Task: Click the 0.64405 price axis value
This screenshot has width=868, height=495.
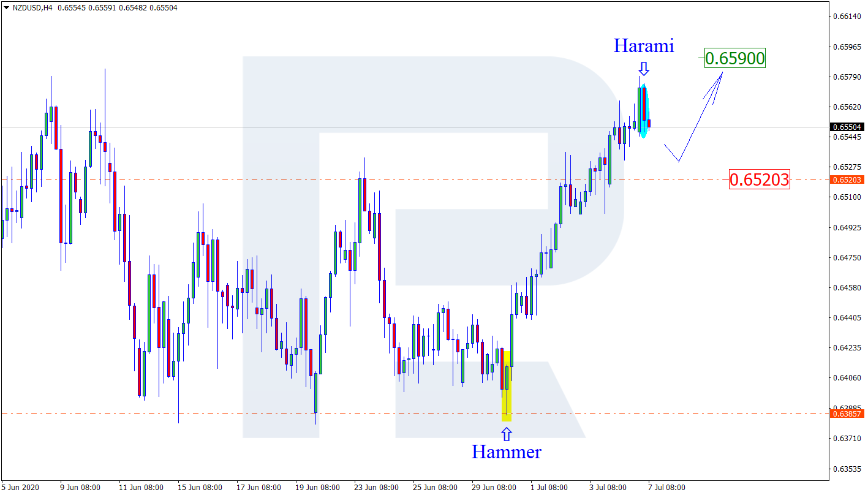Action: (848, 317)
